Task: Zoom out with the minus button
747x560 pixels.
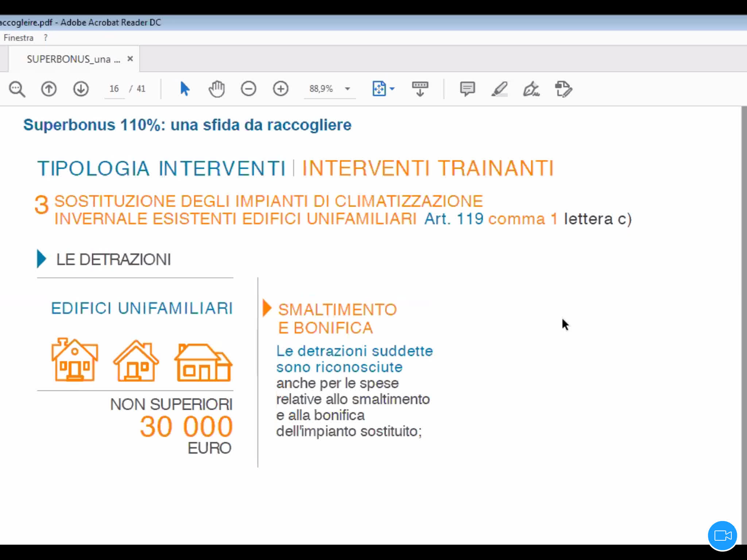Action: pos(248,89)
